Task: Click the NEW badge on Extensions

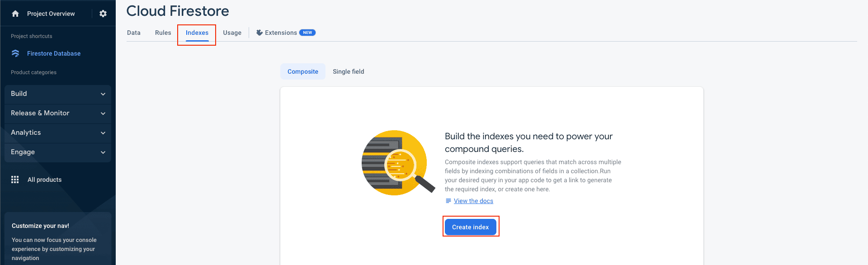Action: click(307, 32)
